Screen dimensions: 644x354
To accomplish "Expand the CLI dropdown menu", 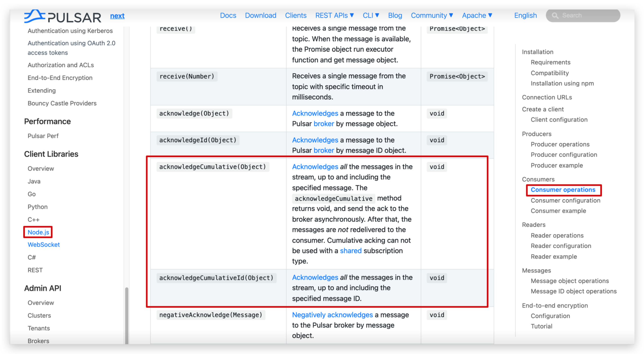I will 371,15.
